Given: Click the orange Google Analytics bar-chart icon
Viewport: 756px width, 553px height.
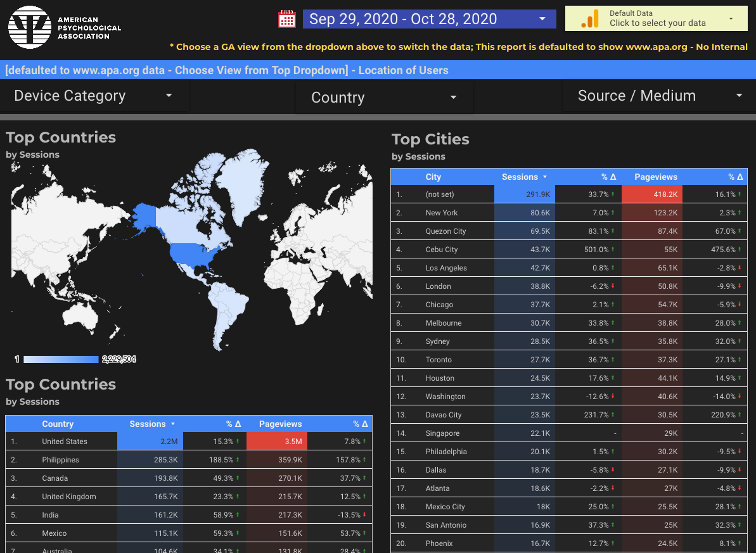Looking at the screenshot, I should (x=590, y=19).
